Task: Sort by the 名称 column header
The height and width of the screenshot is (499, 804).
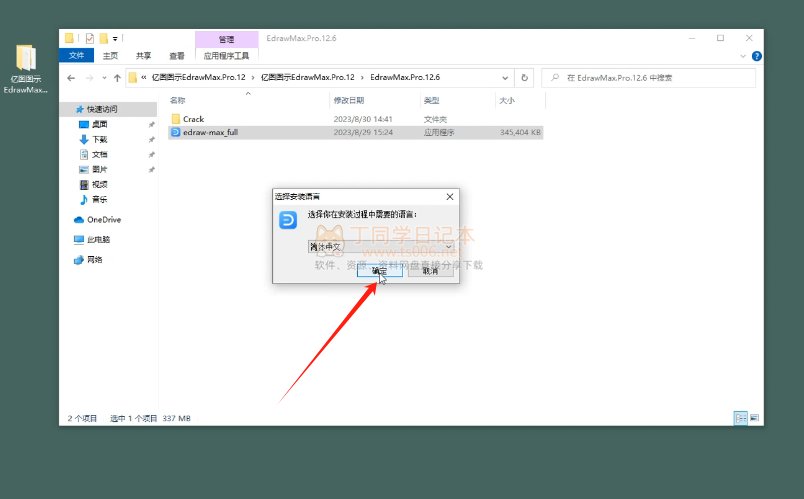Action: [x=177, y=101]
